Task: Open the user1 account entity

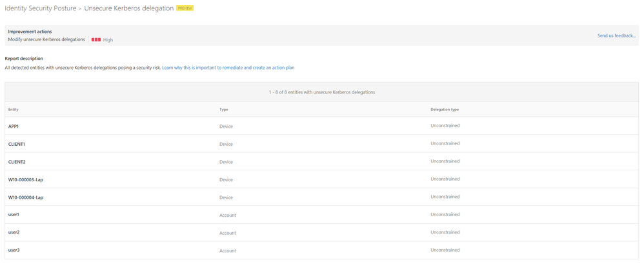Action: coord(14,215)
